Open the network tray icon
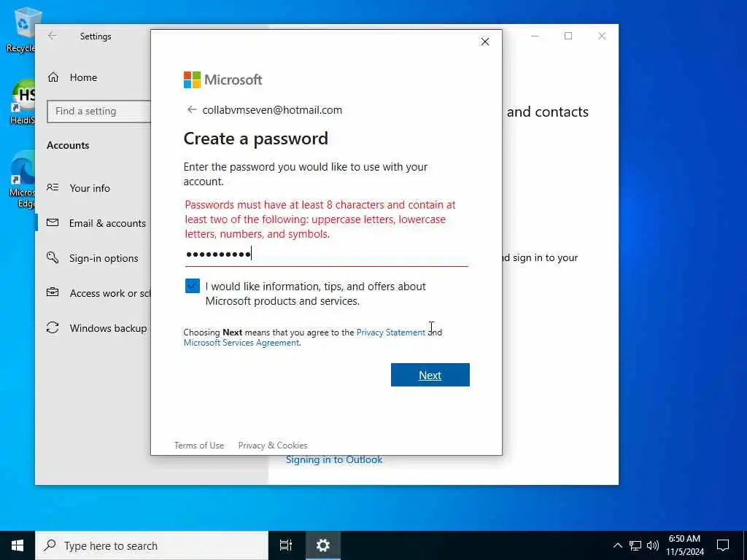Screen dimensions: 747x560 point(635,545)
